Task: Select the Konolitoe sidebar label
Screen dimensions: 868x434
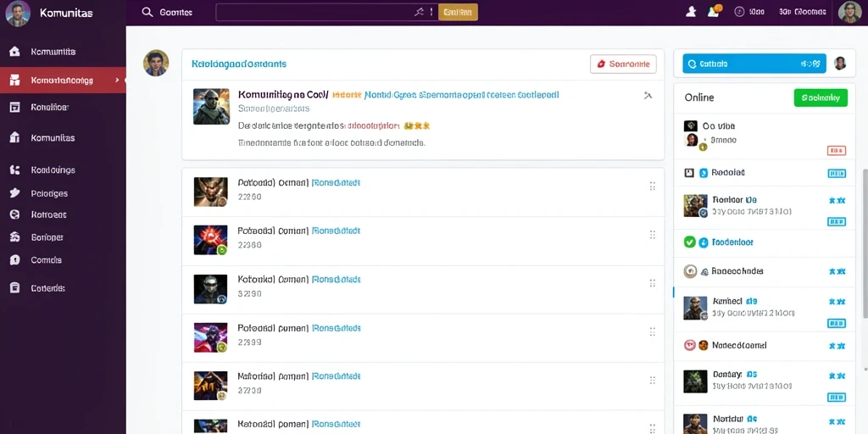Action: [50, 108]
